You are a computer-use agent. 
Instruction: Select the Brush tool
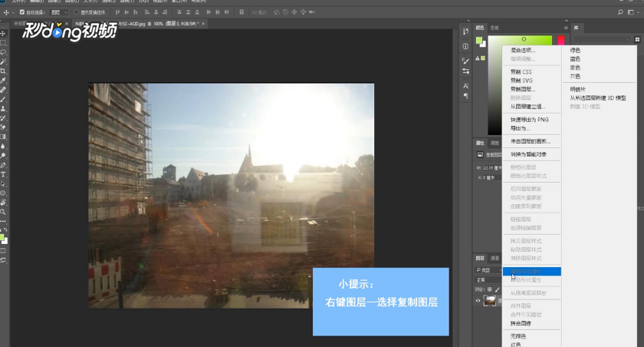(3, 99)
